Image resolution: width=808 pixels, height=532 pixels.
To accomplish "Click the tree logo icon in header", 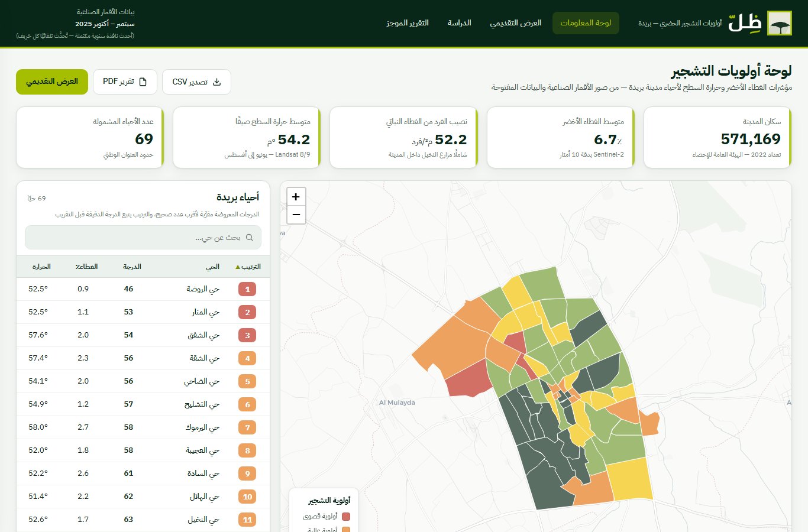I will point(779,23).
